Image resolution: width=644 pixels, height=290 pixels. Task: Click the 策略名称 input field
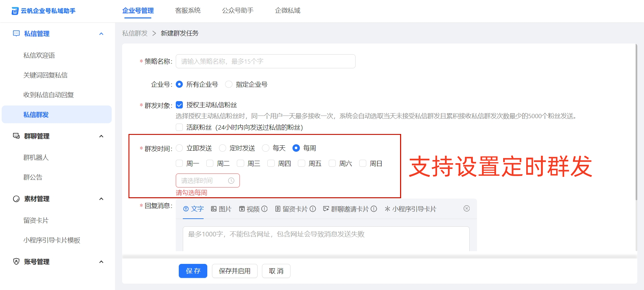click(266, 61)
